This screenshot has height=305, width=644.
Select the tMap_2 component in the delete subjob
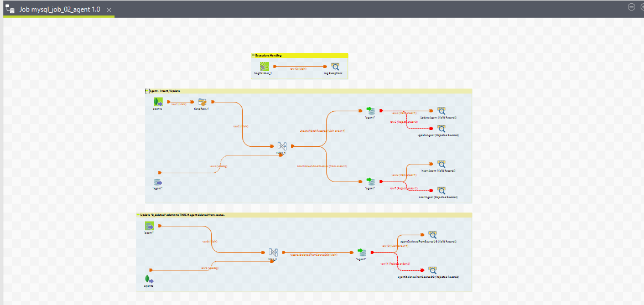click(273, 252)
